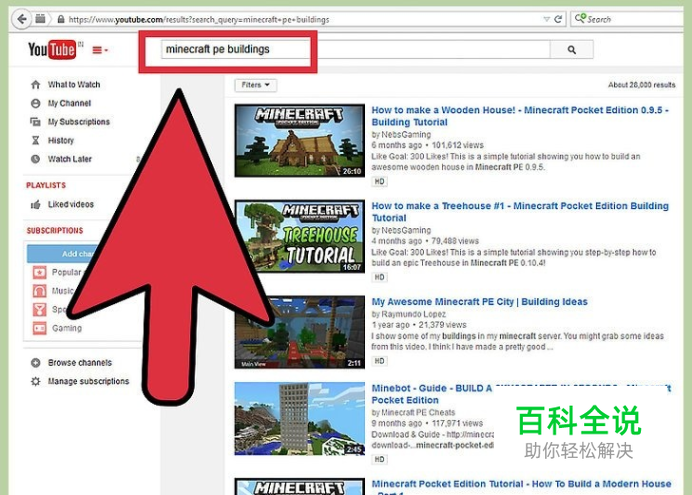Viewport: 692px width, 495px height.
Task: Go to My Subscriptions
Action: tap(79, 122)
